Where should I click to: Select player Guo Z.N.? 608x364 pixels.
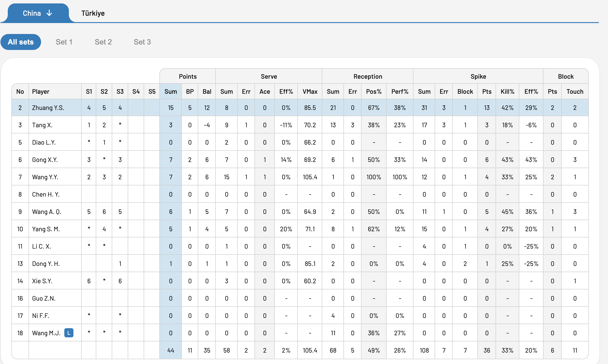pos(44,298)
